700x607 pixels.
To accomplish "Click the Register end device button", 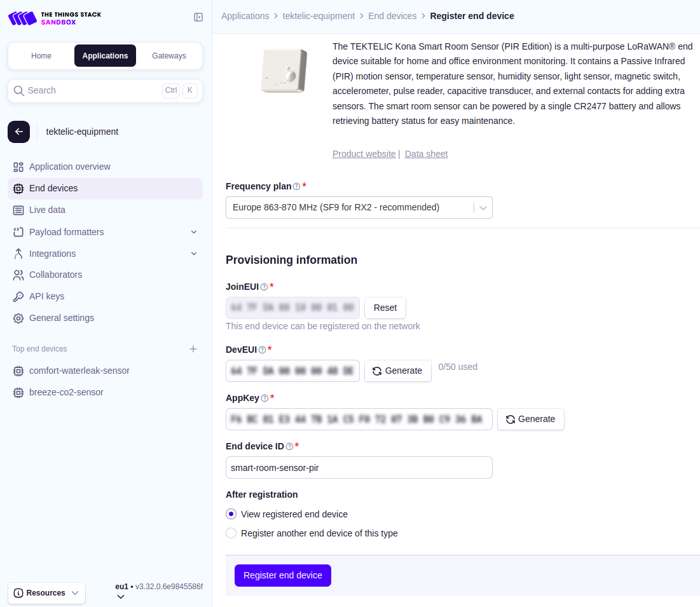I will (x=283, y=575).
